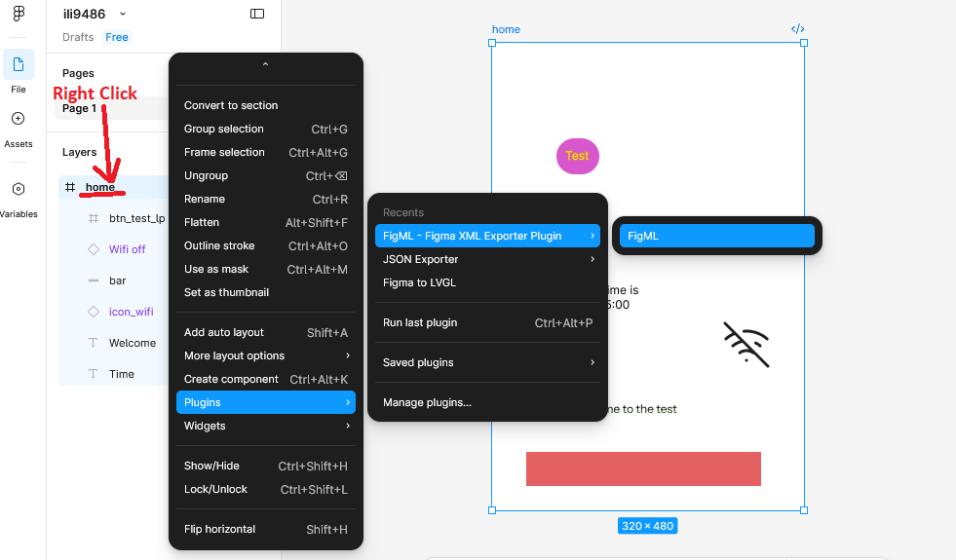Image resolution: width=956 pixels, height=560 pixels.
Task: Open the ili9486 file name dropdown
Action: click(123, 14)
